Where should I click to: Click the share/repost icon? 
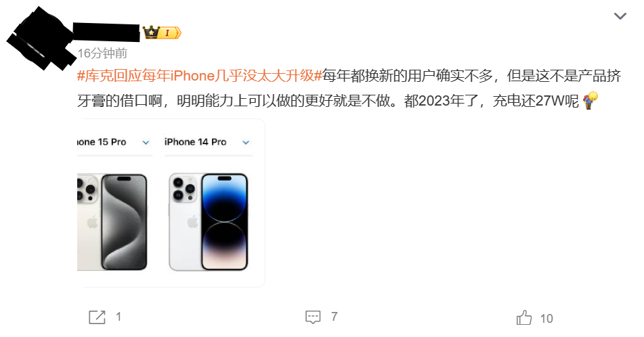(x=97, y=317)
